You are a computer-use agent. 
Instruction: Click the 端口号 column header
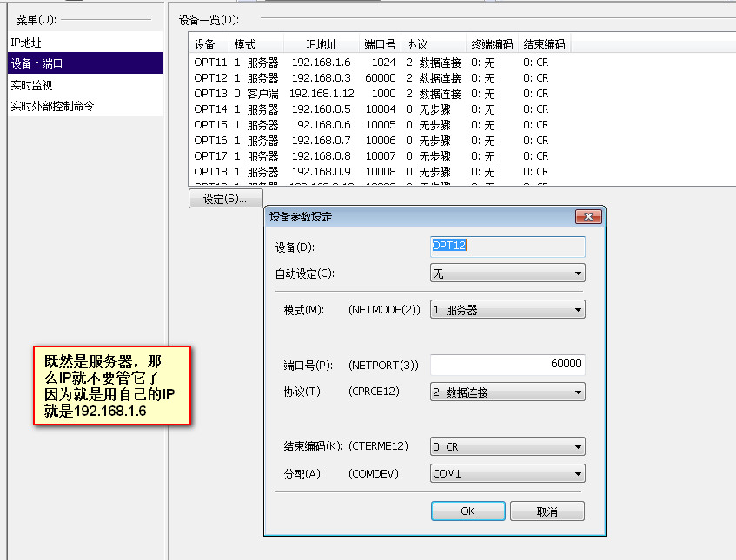coord(380,44)
